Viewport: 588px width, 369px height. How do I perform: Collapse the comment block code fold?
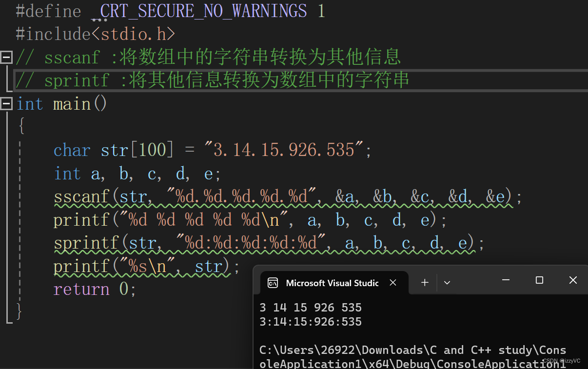6,57
